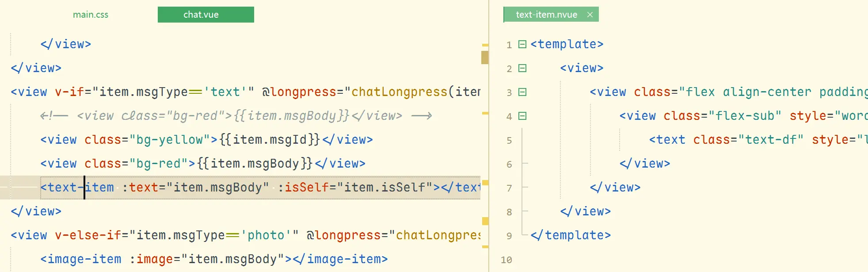Click the bg-yellow class value
The width and height of the screenshot is (868, 272).
[170, 140]
